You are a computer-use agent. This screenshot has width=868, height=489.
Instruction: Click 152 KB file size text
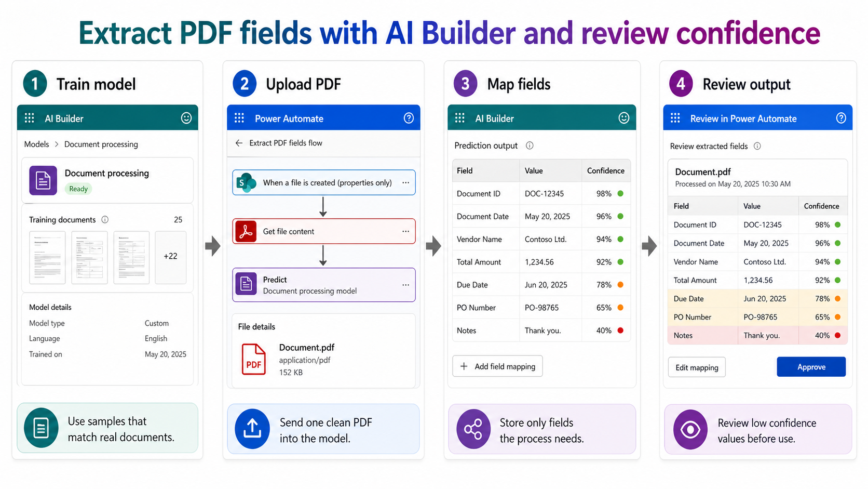click(291, 373)
